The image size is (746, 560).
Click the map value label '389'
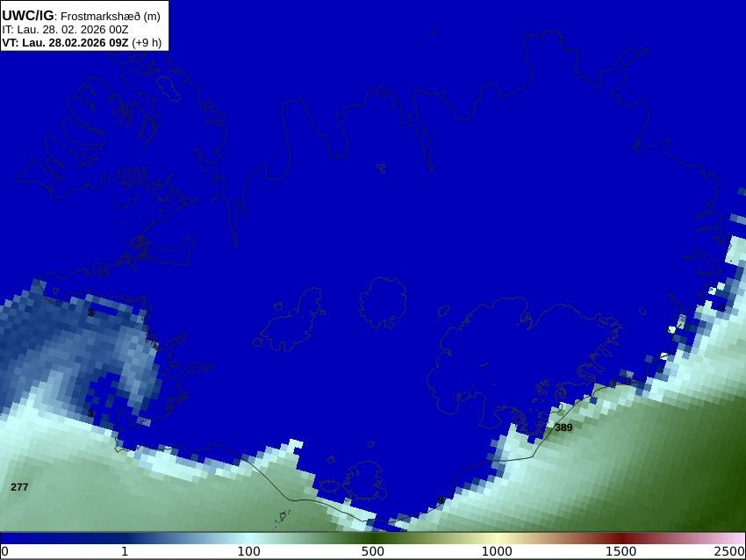click(563, 427)
